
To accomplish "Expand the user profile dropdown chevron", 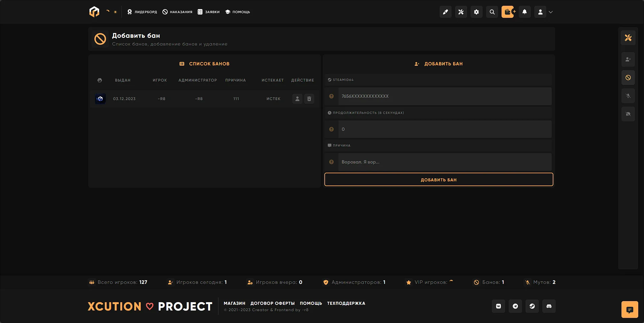I will point(551,12).
